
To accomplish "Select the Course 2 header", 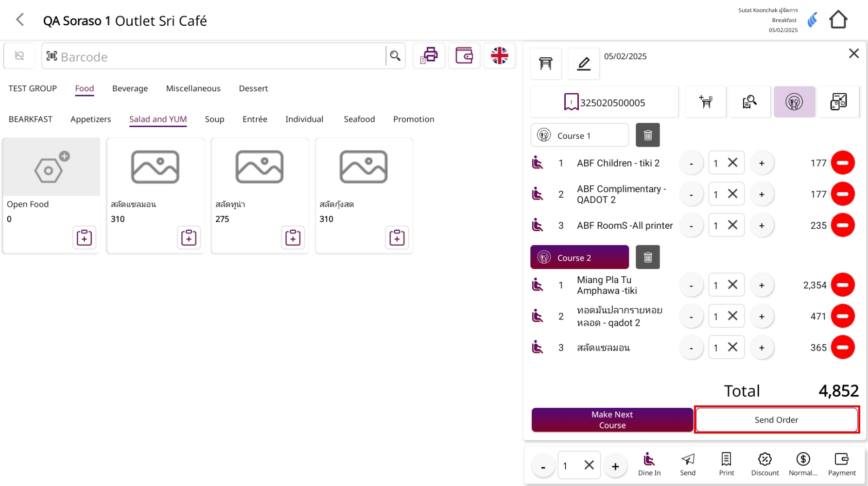I will tap(579, 257).
